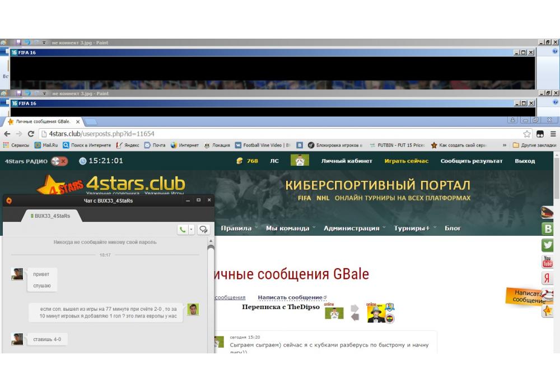This screenshot has width=560, height=392.
Task: Open the Другие закладки folder
Action: tap(534, 145)
